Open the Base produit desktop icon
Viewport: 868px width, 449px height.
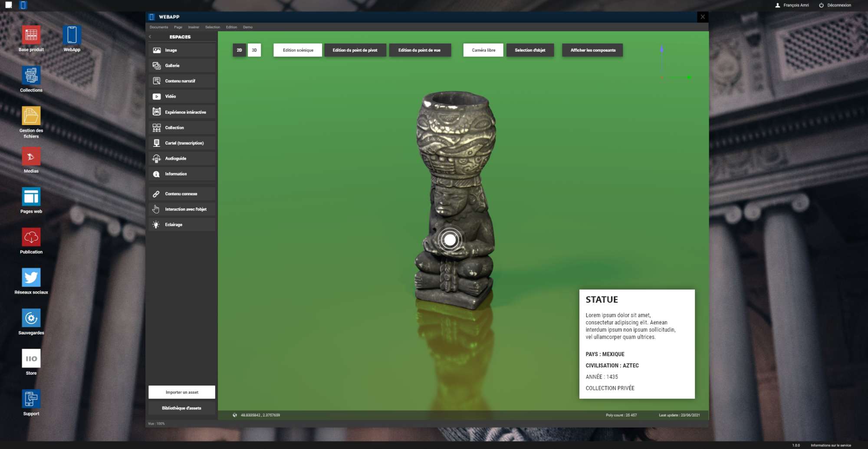pyautogui.click(x=31, y=35)
